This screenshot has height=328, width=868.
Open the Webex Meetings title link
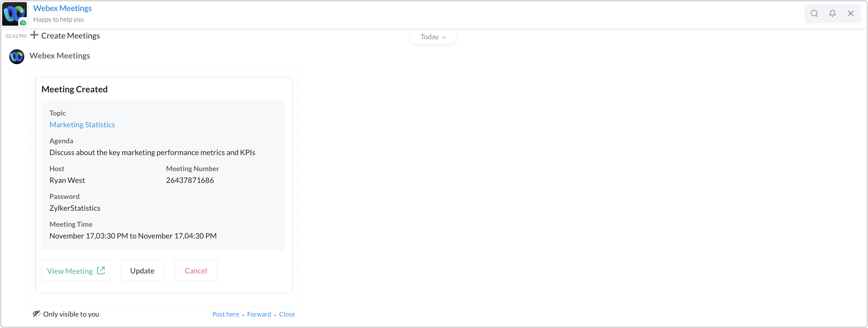62,8
